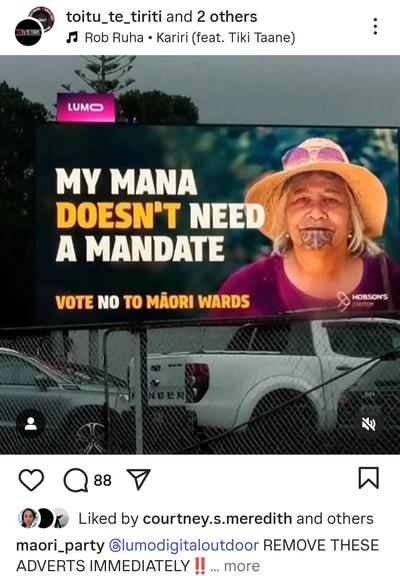Open @lumodigitaloutdoor mention

pyautogui.click(x=184, y=545)
